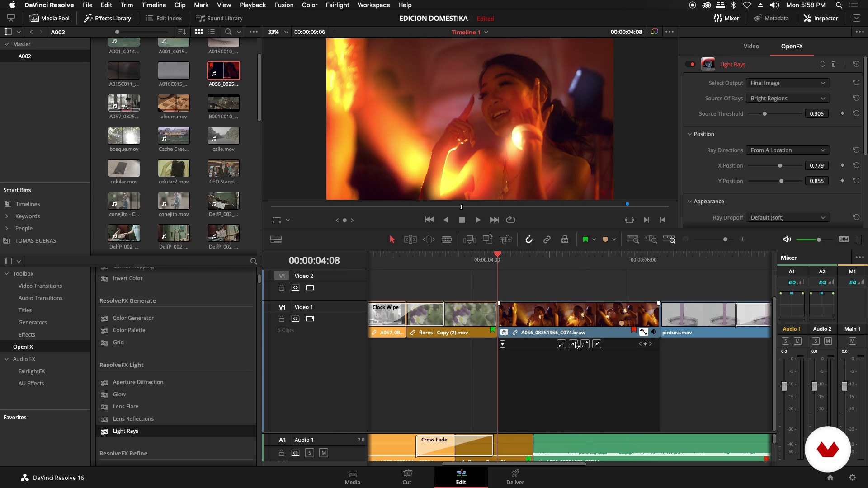Screen dimensions: 868x488
Task: Activate the Trim Edit Mode tool
Action: (410, 239)
